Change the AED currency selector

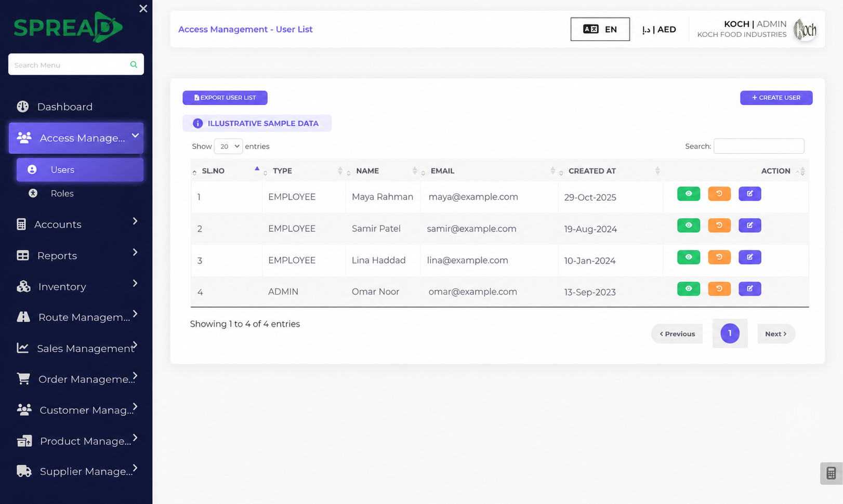pyautogui.click(x=659, y=30)
